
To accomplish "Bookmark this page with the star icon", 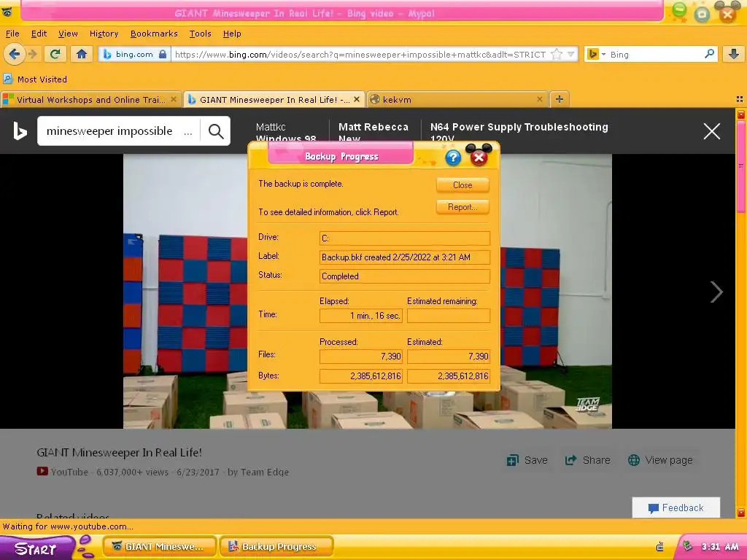I will pos(556,54).
